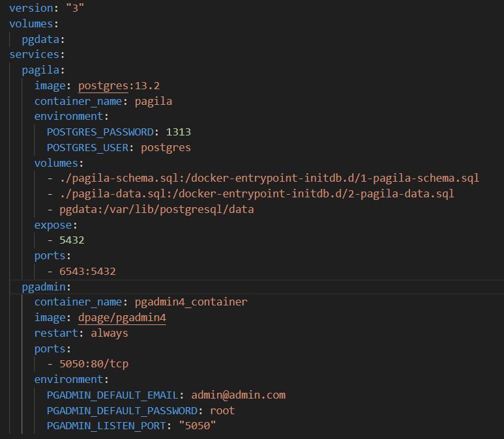Viewport: 504px width, 439px height.
Task: Click the pgadmin environment key
Action: (x=68, y=380)
